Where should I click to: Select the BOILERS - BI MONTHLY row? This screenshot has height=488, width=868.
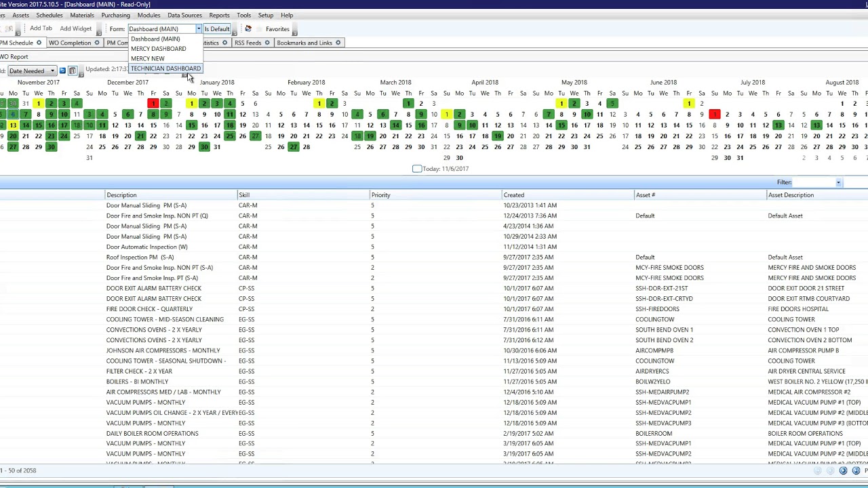434,382
